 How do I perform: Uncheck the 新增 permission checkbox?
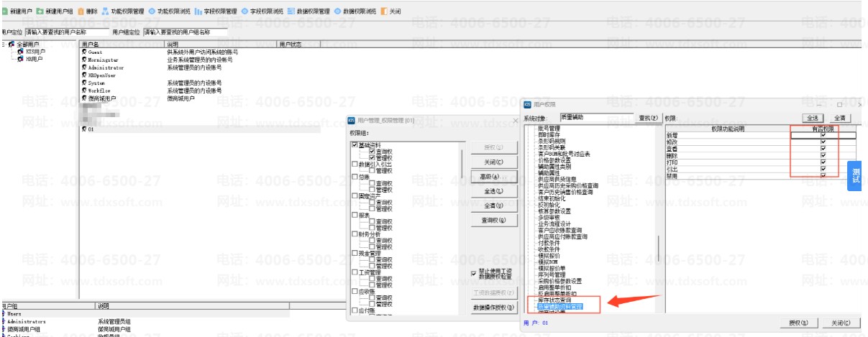coord(823,134)
